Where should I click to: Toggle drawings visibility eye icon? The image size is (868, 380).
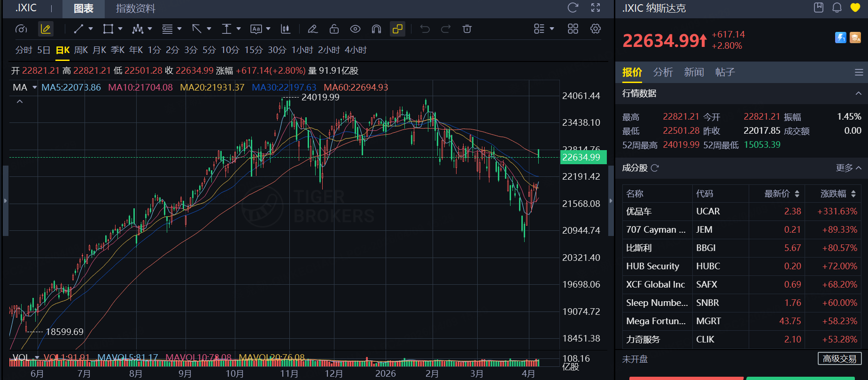[x=355, y=29]
